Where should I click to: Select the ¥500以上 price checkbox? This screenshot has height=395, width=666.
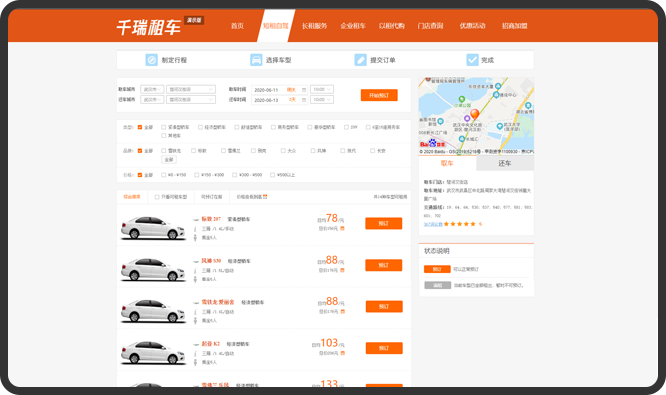(272, 175)
